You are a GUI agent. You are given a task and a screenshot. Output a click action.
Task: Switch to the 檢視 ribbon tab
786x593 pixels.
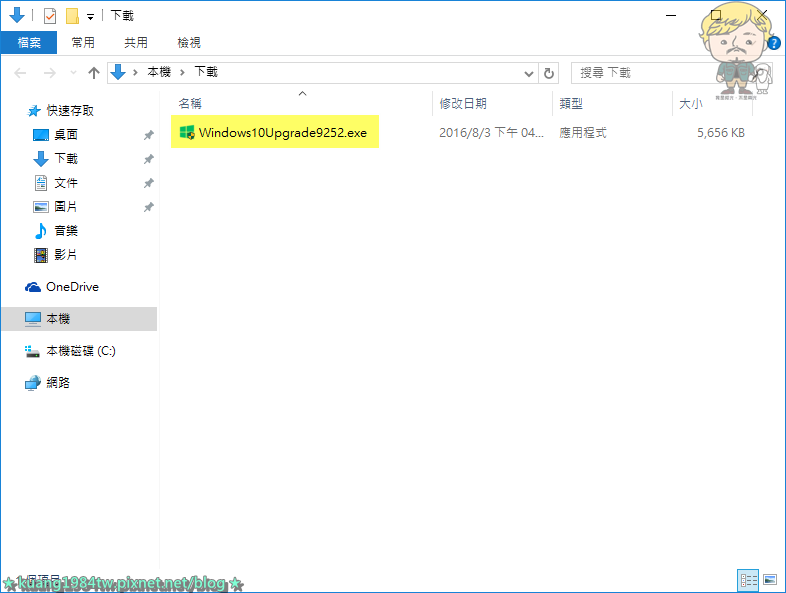pyautogui.click(x=189, y=43)
